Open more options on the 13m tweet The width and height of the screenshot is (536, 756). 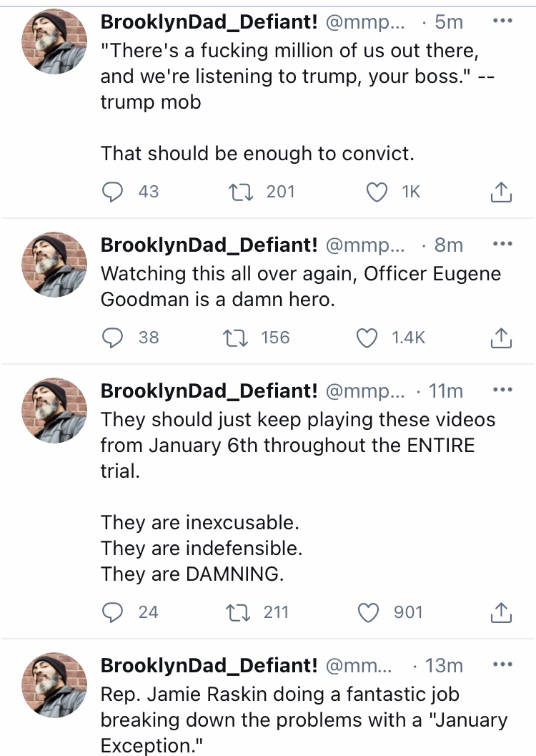[x=503, y=664]
